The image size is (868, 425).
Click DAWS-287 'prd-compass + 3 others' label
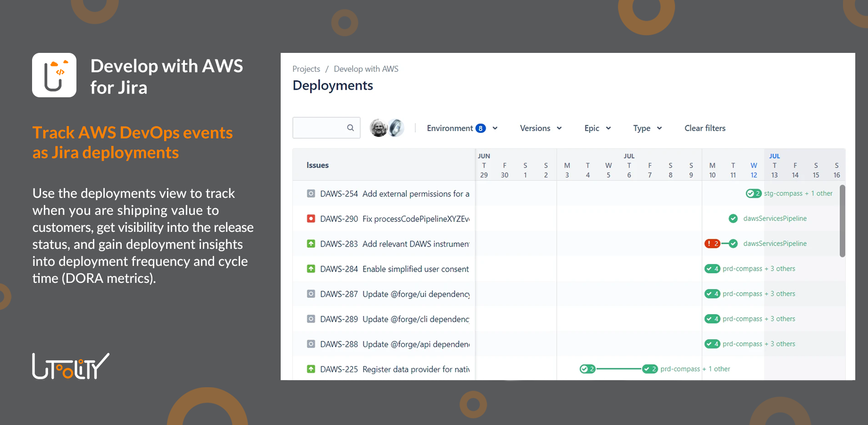coord(759,294)
